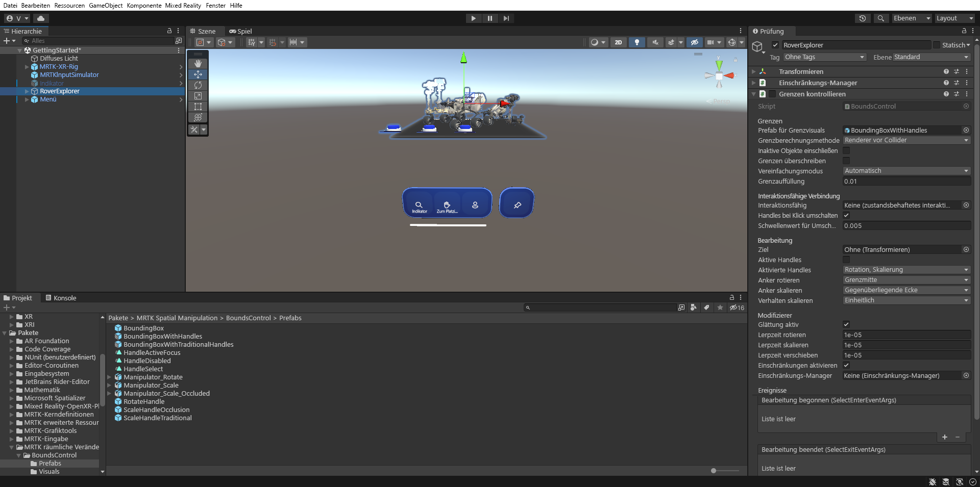Select the Hand tool in the Scene view
This screenshot has width=980, height=487.
pos(198,63)
